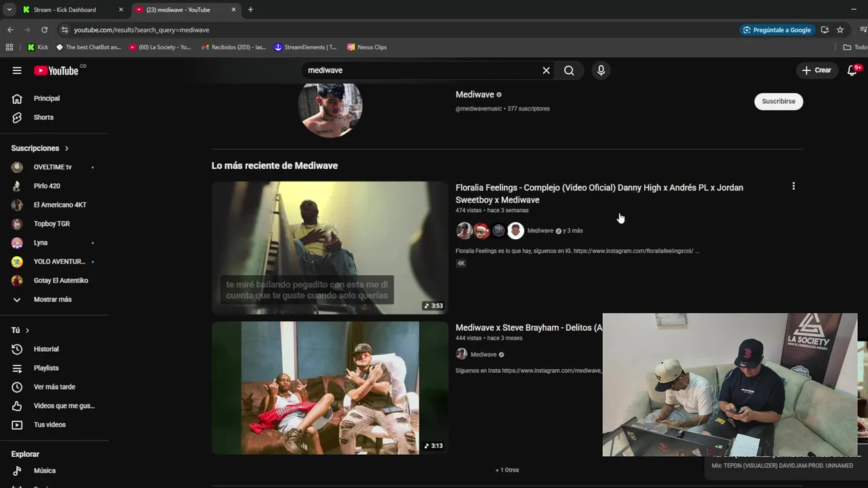Open the Mediwave channel name link
This screenshot has width=868, height=488.
(x=475, y=95)
